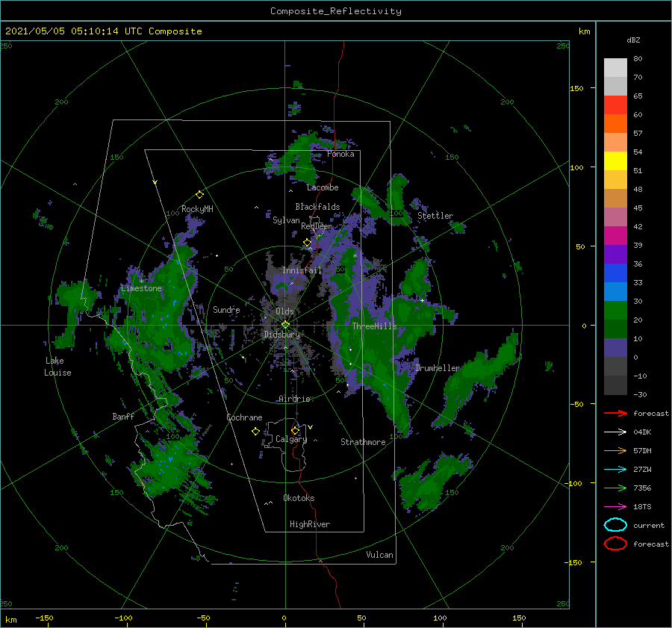This screenshot has height=628, width=672.
Task: Click the -150 bottom axis label
Action: 44,618
